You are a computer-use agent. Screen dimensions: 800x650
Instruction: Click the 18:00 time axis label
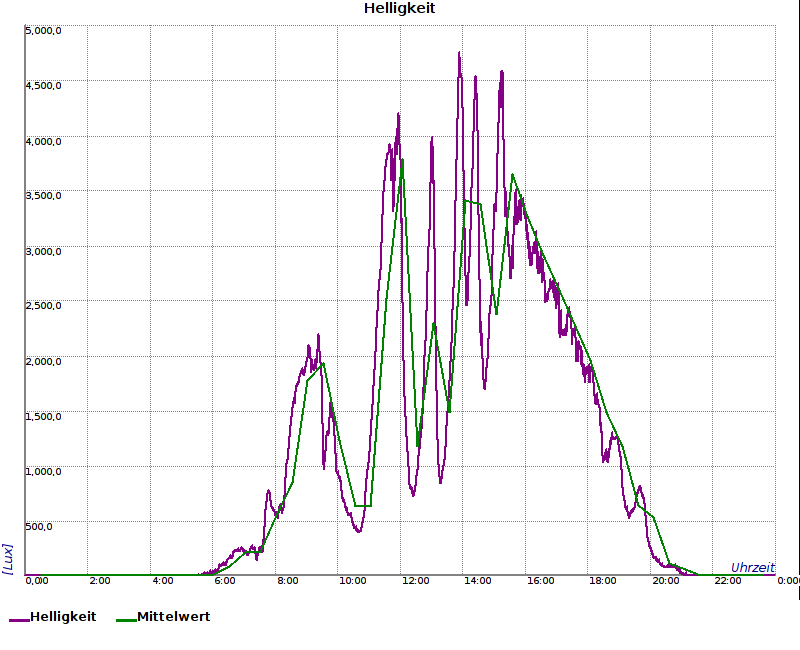(x=603, y=581)
